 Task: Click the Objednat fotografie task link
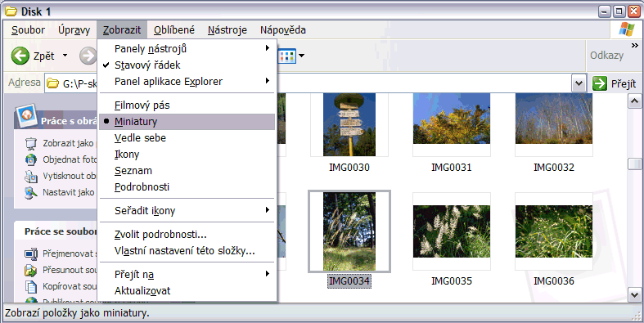(x=69, y=159)
